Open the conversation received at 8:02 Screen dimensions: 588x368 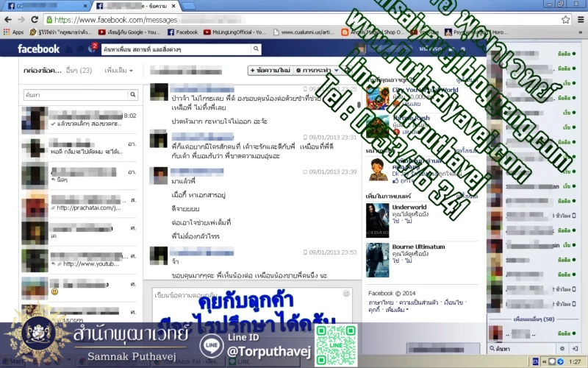pos(79,120)
